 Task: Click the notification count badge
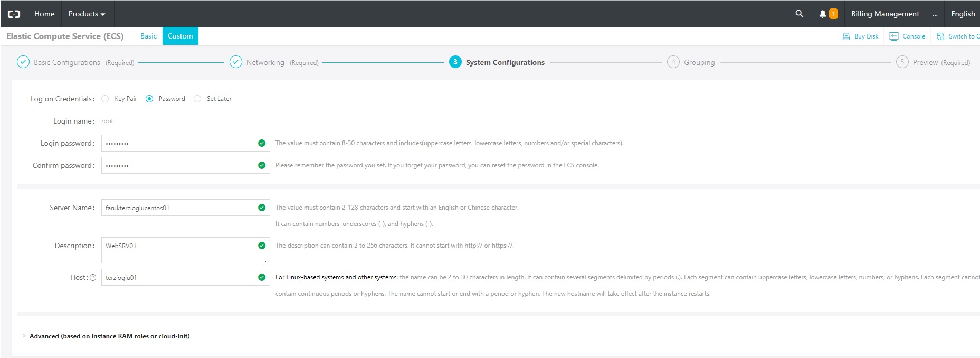[833, 14]
